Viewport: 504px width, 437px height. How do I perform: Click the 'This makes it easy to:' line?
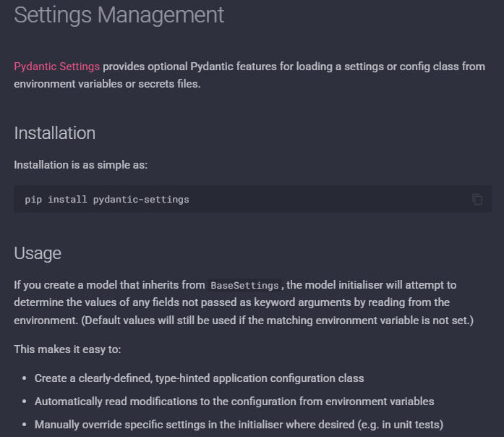pos(67,349)
